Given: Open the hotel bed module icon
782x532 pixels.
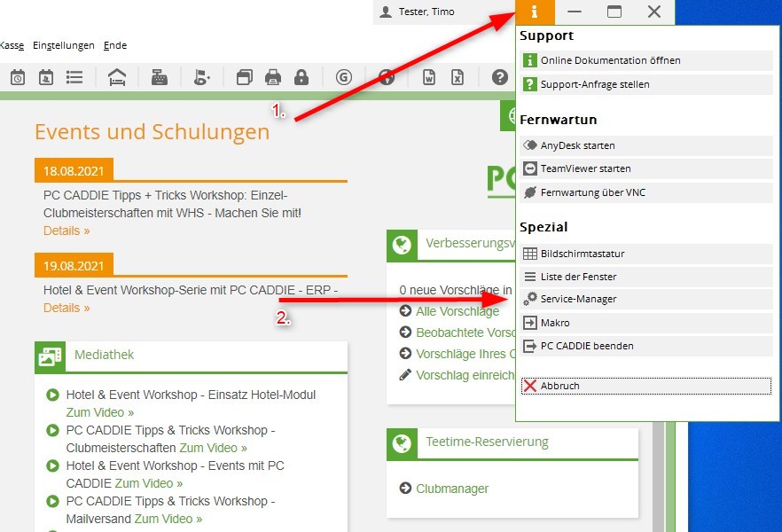Looking at the screenshot, I should click(117, 77).
